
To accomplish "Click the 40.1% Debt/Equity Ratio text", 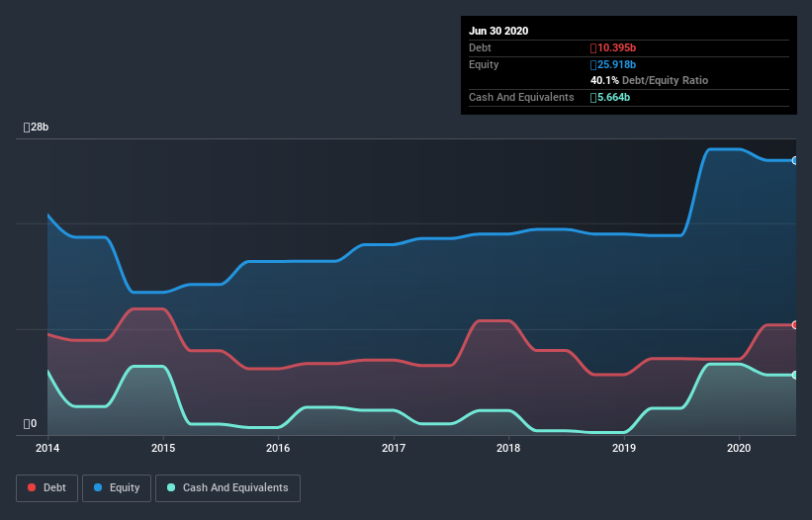I will tap(650, 81).
